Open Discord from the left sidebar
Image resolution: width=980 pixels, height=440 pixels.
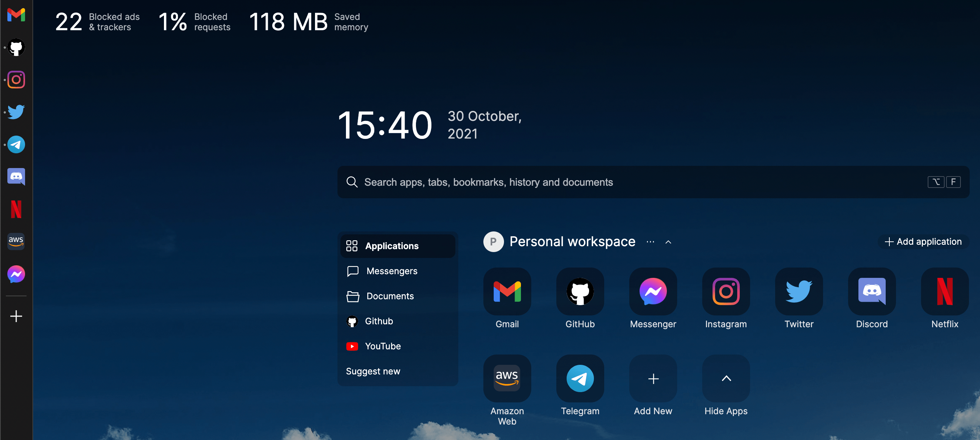(x=16, y=177)
